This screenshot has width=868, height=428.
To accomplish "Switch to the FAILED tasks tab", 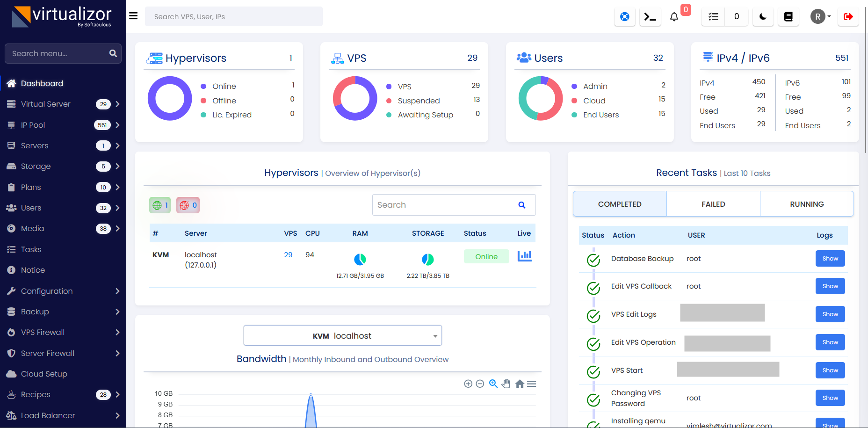I will [713, 204].
